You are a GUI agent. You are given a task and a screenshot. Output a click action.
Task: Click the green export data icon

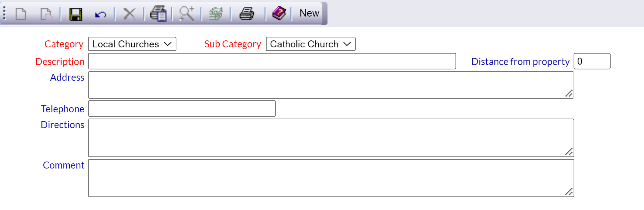[x=216, y=14]
